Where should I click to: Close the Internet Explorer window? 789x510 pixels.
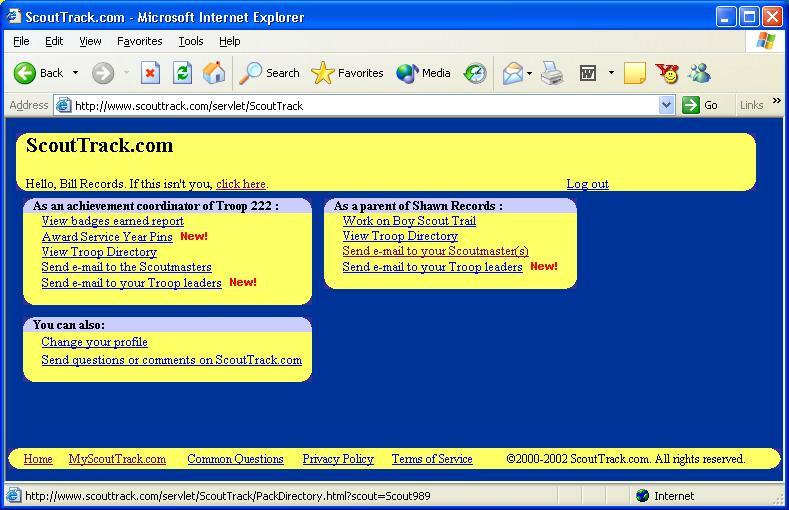point(772,17)
